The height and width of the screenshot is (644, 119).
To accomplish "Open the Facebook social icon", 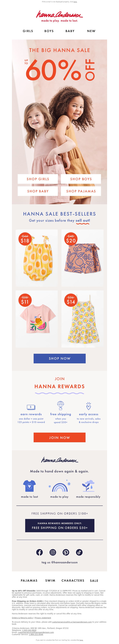I will click(x=39, y=552).
